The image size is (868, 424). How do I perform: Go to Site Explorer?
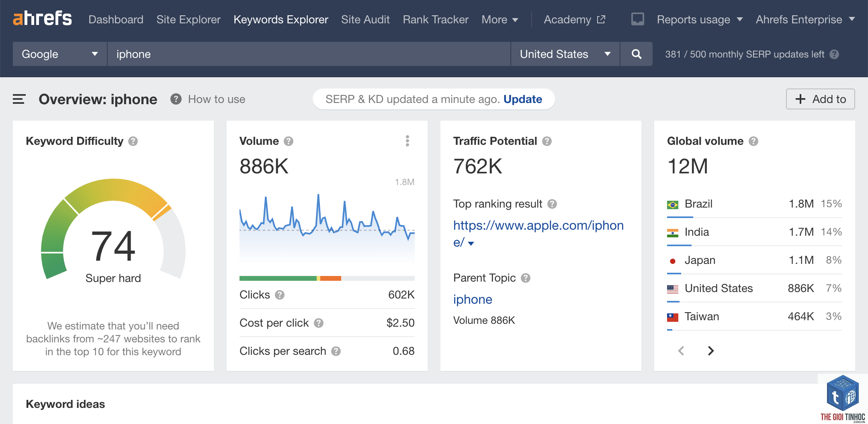click(188, 19)
